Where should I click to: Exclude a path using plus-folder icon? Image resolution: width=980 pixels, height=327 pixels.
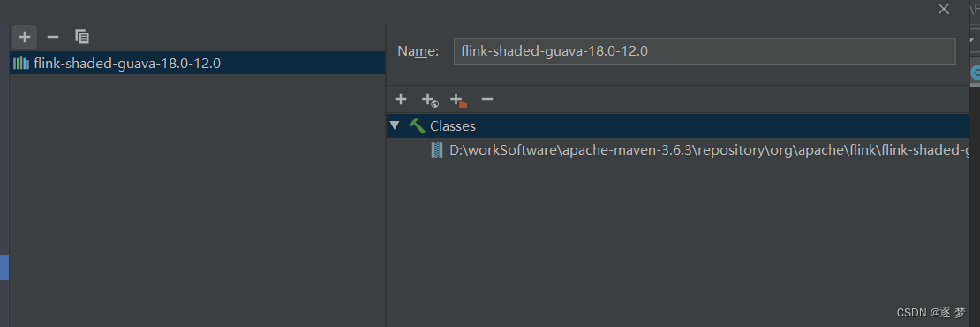point(459,100)
